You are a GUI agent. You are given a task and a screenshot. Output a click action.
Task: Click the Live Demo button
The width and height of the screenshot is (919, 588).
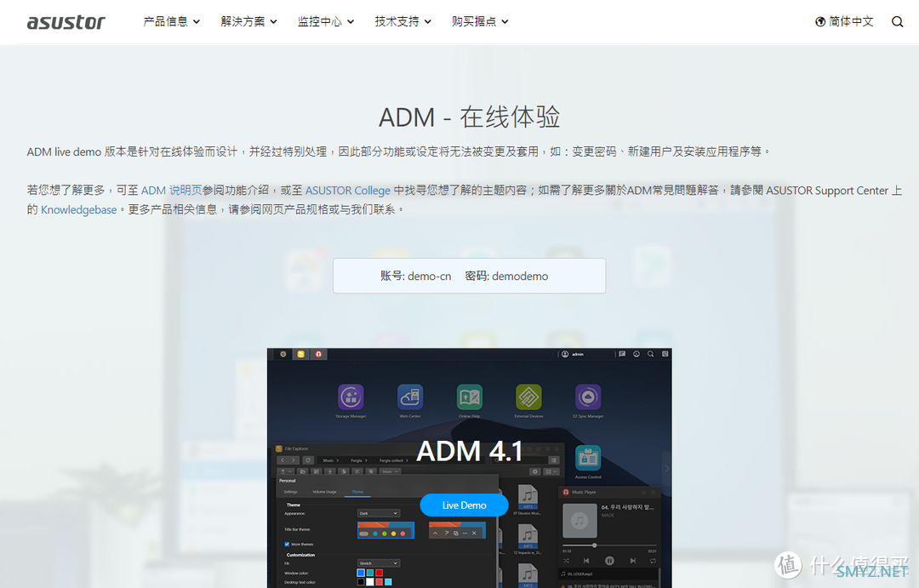pos(465,505)
